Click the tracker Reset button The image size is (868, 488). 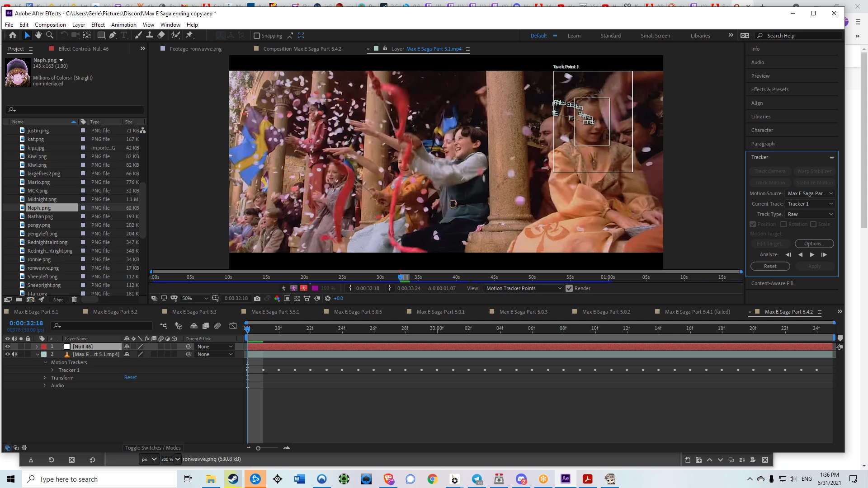coord(770,266)
